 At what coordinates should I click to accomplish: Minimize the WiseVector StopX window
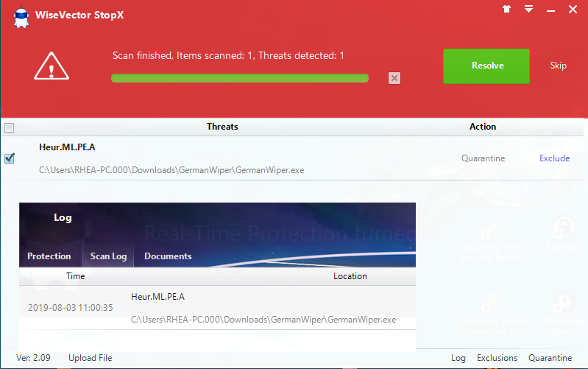[550, 11]
